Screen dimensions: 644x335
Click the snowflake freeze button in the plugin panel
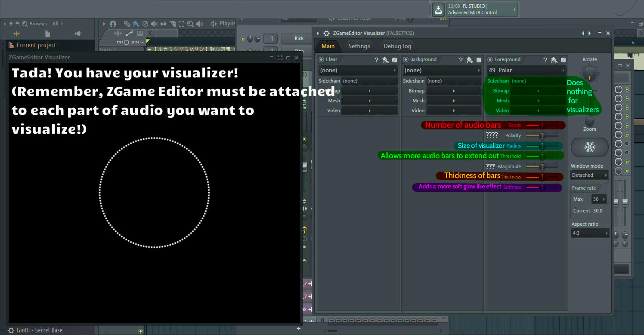(589, 147)
